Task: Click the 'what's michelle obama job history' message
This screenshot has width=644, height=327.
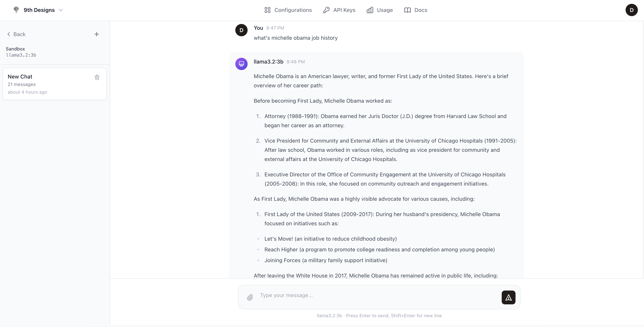Action: 296,38
